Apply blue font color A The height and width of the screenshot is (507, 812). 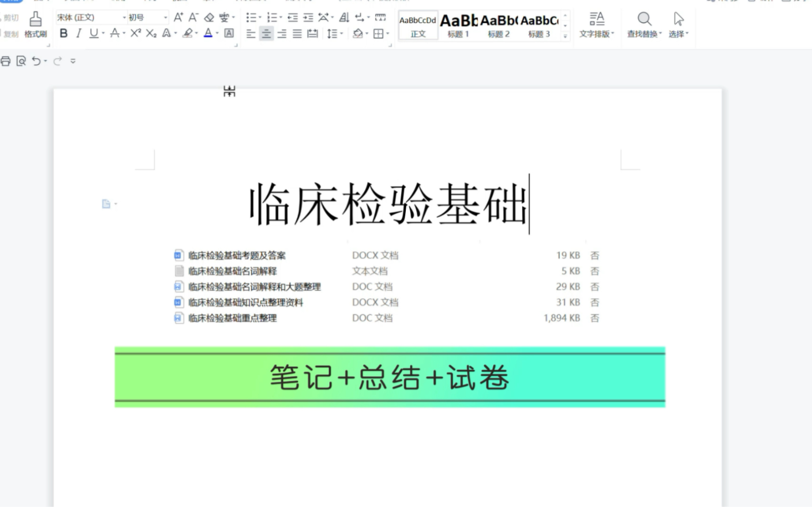(x=208, y=34)
